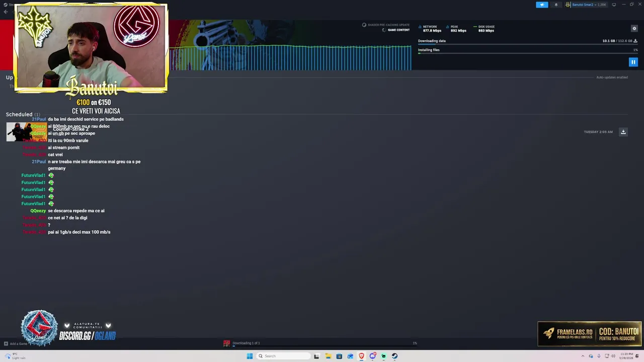Click the network throughput graph

(291, 57)
